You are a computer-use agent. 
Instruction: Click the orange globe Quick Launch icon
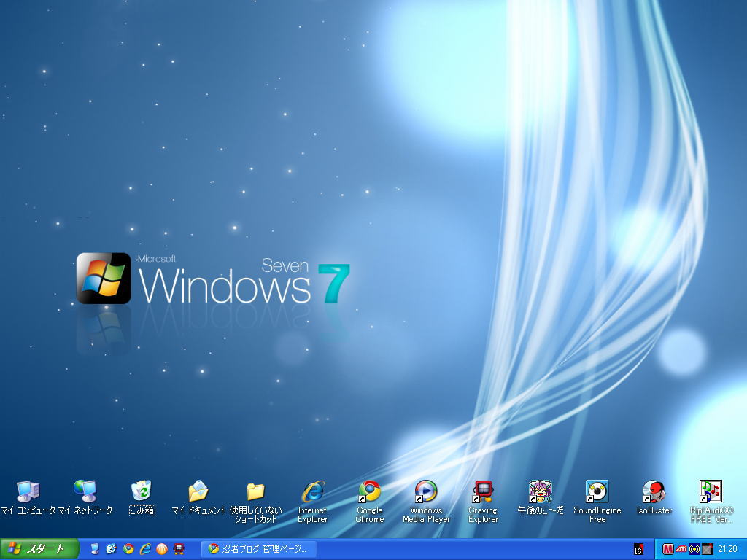162,549
